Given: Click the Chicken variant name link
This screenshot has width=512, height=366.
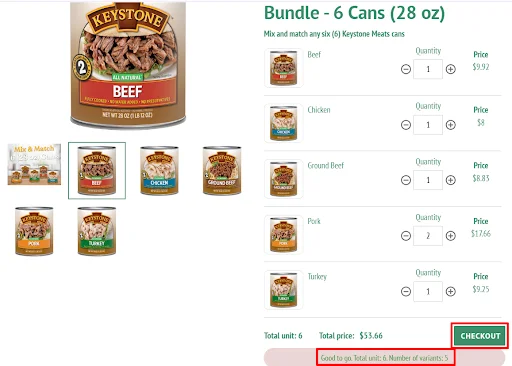Looking at the screenshot, I should pyautogui.click(x=319, y=110).
